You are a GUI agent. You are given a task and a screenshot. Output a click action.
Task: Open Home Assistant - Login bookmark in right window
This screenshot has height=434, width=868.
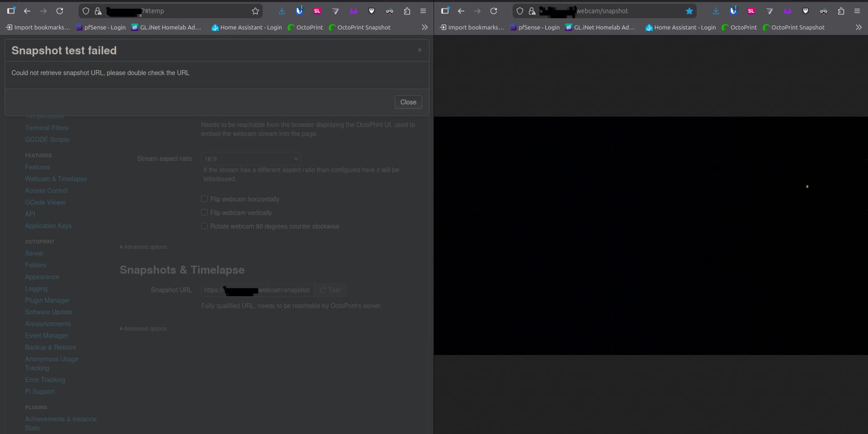tap(680, 28)
